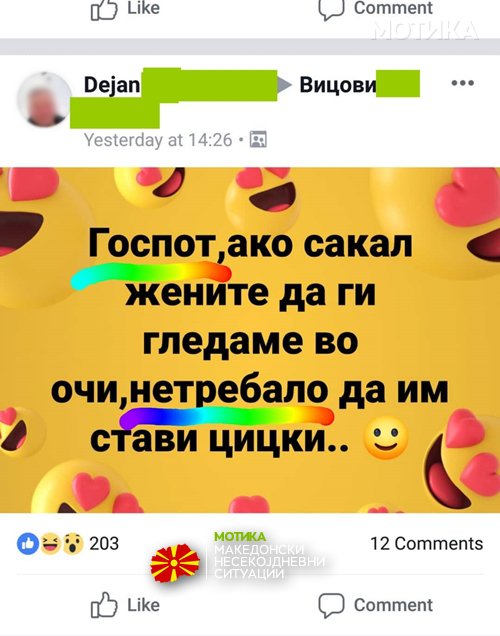Screen dimensions: 500x636
Task: Tap the bottom speech bubble Comment icon
Action: click(331, 605)
